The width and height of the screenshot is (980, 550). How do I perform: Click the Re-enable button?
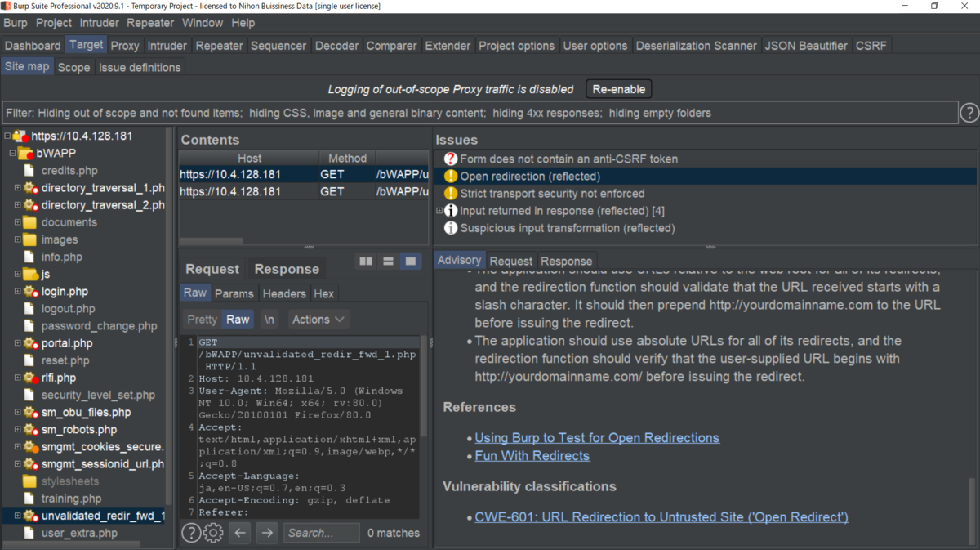(619, 89)
